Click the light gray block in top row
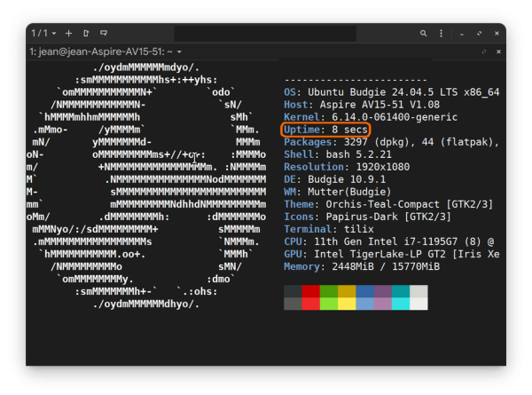This screenshot has width=532, height=395. (x=419, y=291)
